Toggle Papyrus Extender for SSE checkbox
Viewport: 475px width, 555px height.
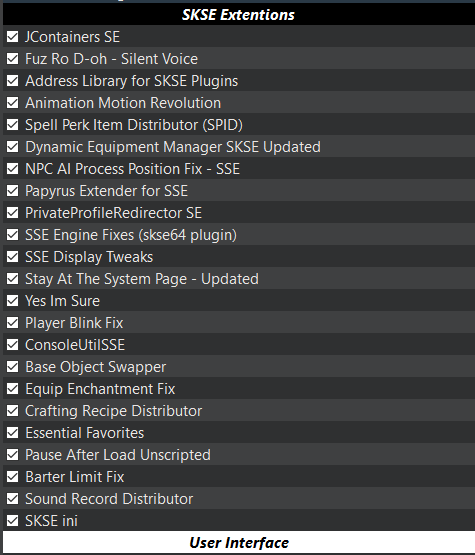[13, 190]
